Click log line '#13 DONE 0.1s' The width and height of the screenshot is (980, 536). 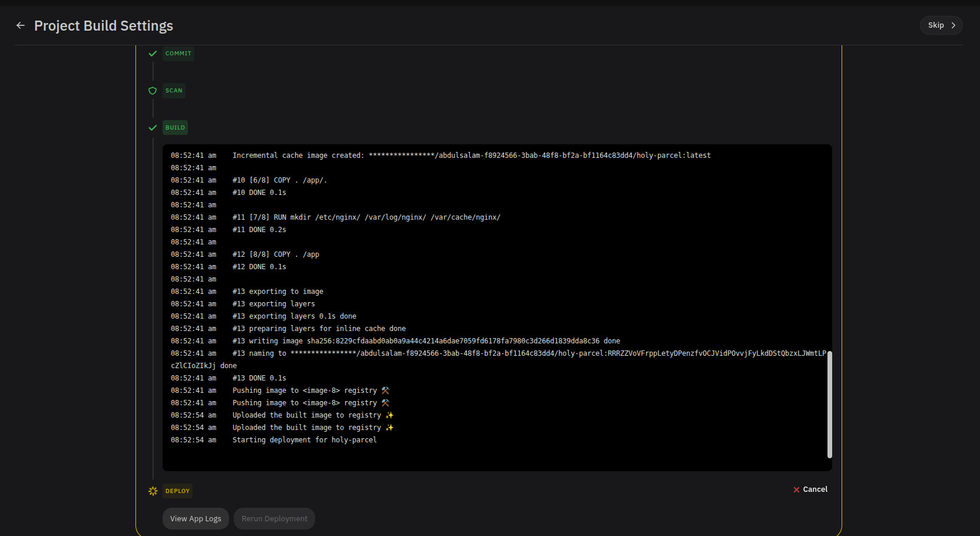(x=259, y=378)
